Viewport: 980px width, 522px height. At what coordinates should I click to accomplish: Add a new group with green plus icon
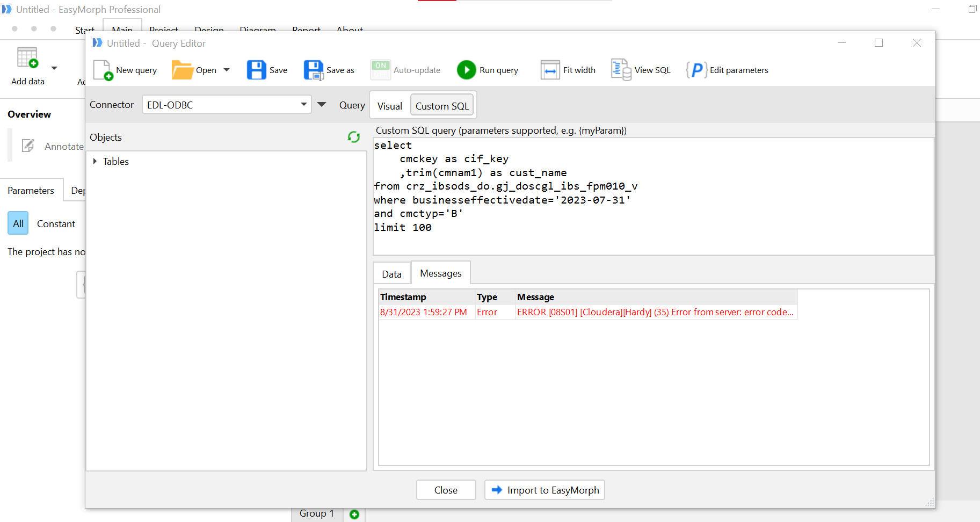(x=354, y=514)
